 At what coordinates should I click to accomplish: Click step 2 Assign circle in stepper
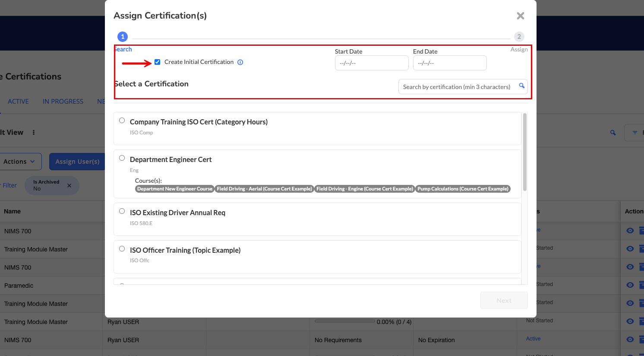tap(519, 37)
